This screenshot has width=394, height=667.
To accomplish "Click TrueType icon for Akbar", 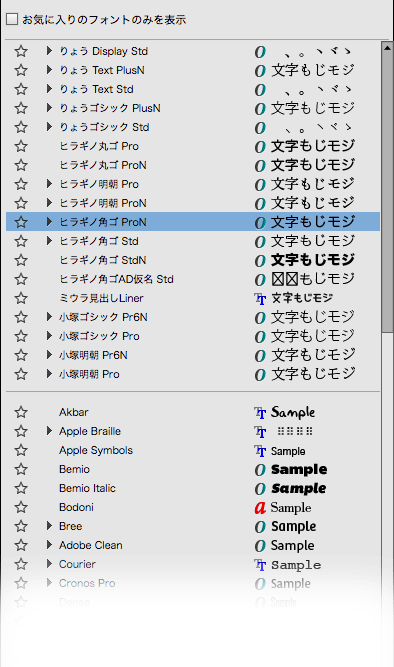I will pos(260,413).
